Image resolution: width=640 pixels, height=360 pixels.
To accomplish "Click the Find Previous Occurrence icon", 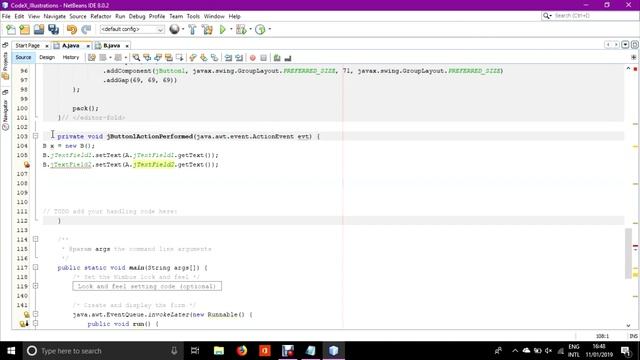I will 147,58.
